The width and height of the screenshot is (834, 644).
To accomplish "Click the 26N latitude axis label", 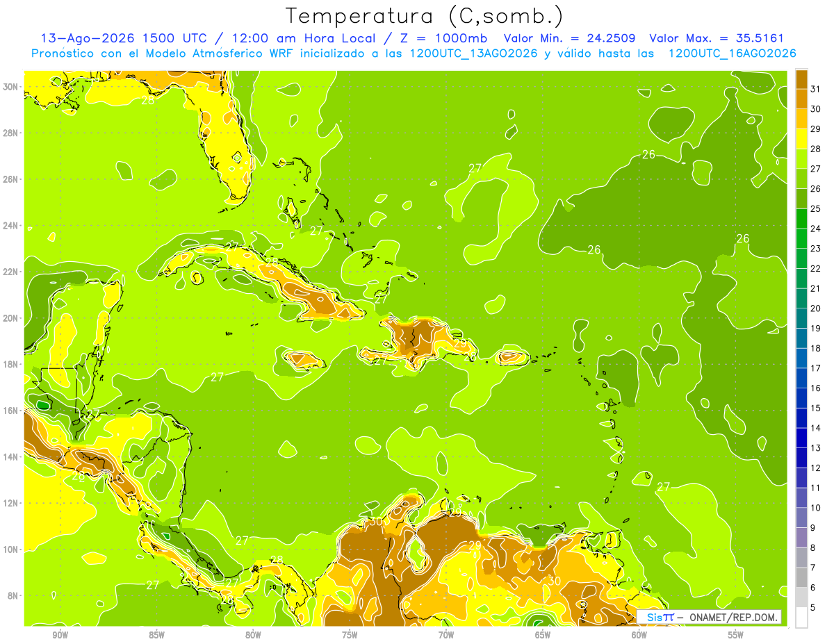I will click(x=12, y=179).
